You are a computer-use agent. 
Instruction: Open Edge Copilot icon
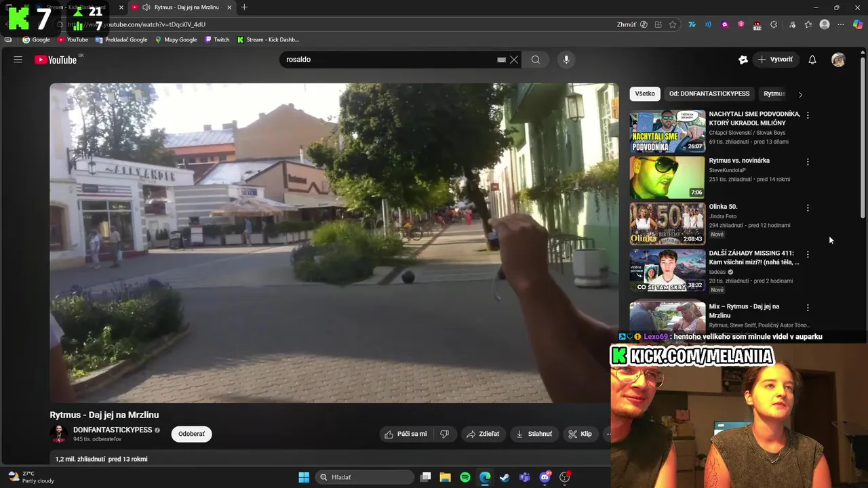(858, 24)
